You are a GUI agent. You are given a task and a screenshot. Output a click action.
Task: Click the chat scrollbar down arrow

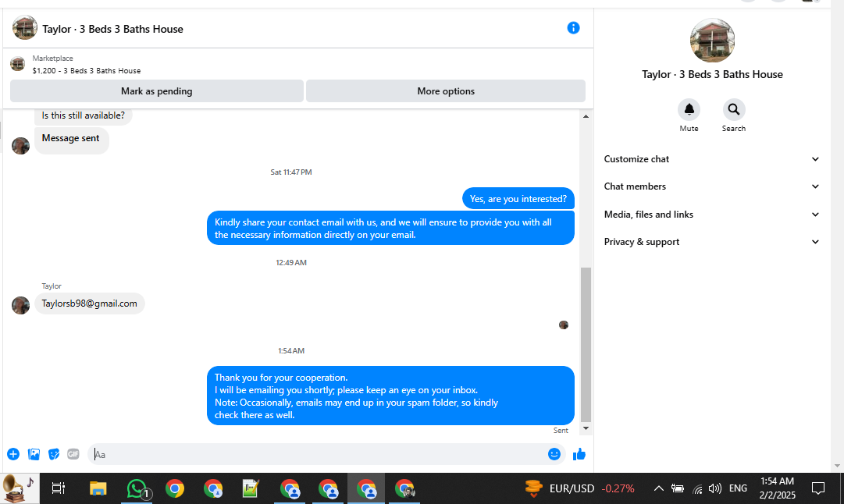586,428
